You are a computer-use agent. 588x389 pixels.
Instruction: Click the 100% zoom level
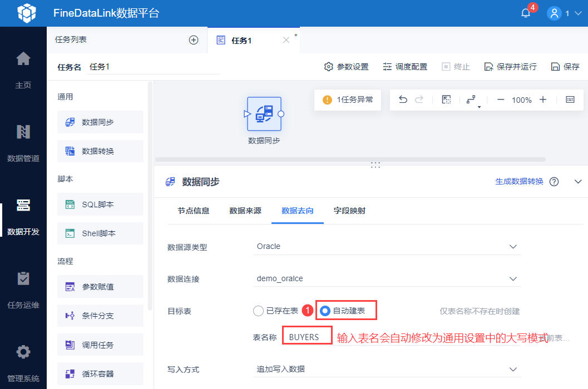(522, 100)
